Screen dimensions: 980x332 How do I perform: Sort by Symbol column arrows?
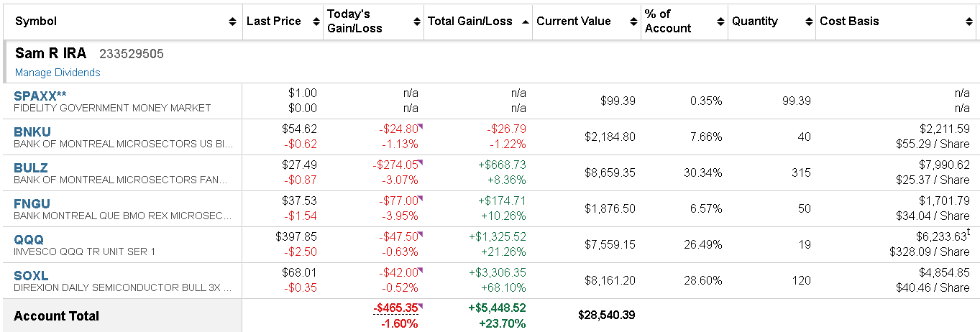232,22
